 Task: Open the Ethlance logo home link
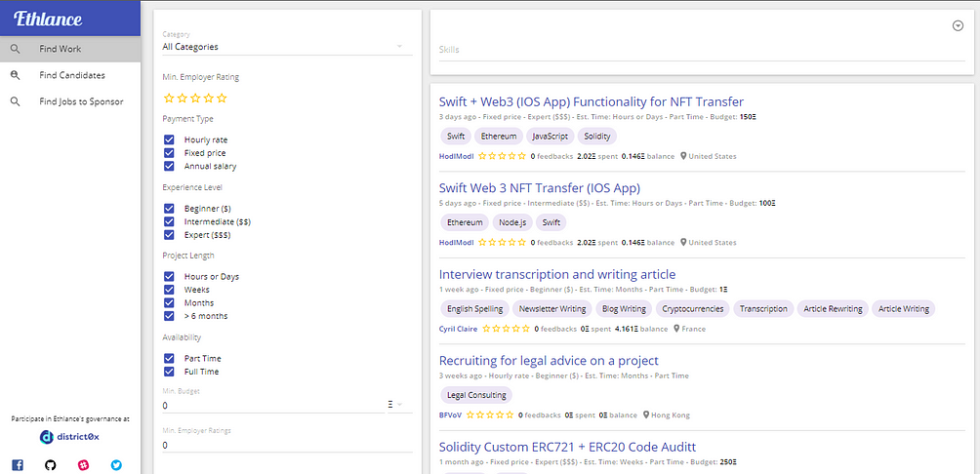(49, 19)
